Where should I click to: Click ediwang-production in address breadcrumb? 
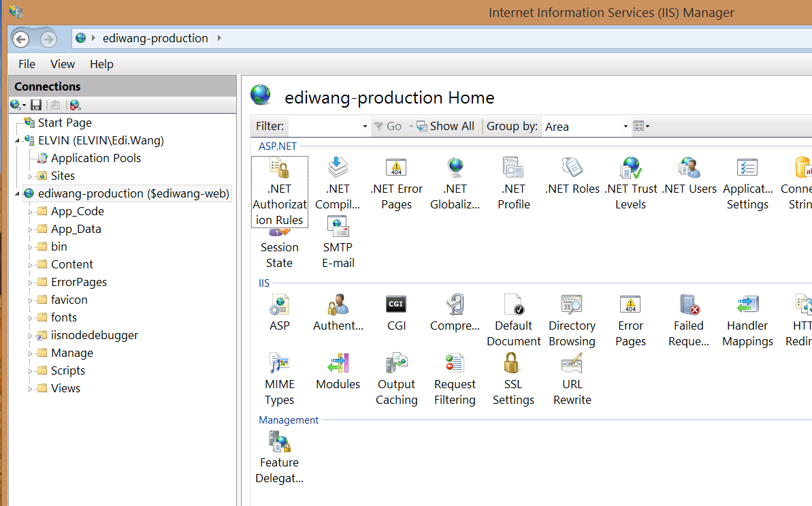(x=155, y=38)
